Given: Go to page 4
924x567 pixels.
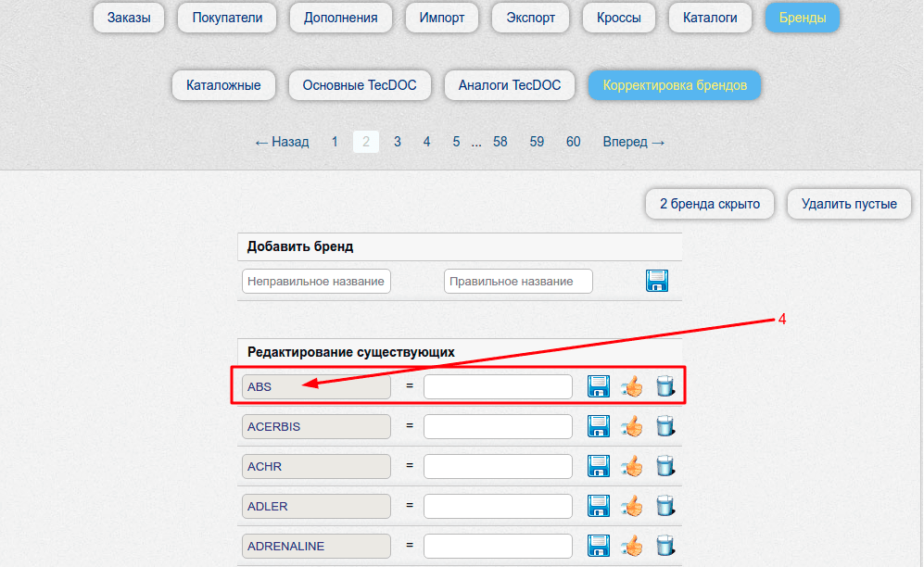Looking at the screenshot, I should pyautogui.click(x=426, y=142).
